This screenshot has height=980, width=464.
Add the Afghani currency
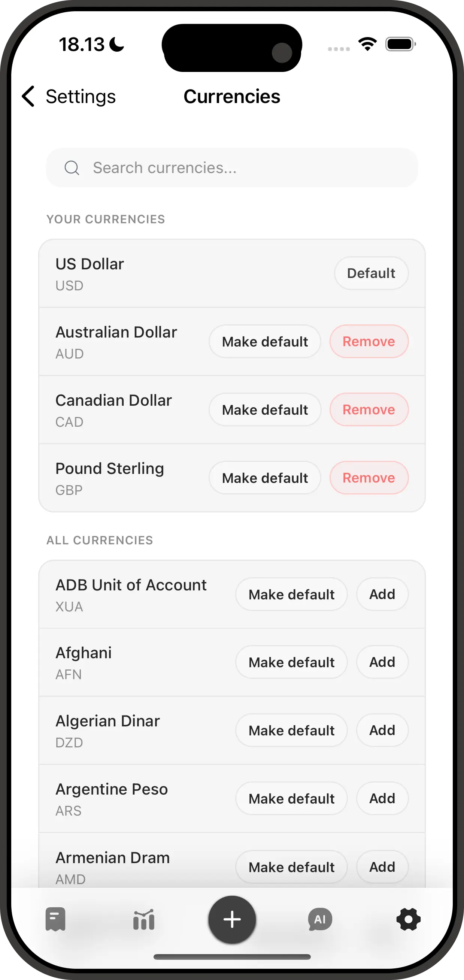click(x=382, y=662)
